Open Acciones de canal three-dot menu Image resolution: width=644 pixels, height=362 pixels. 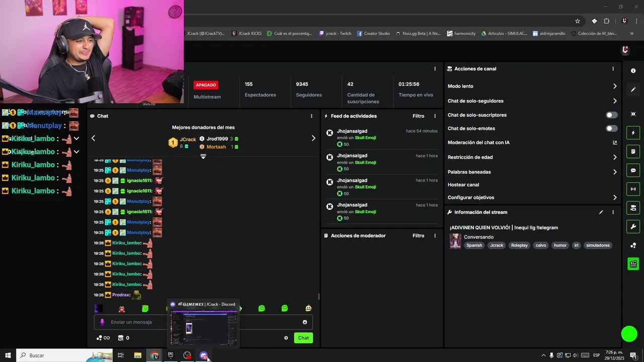613,69
